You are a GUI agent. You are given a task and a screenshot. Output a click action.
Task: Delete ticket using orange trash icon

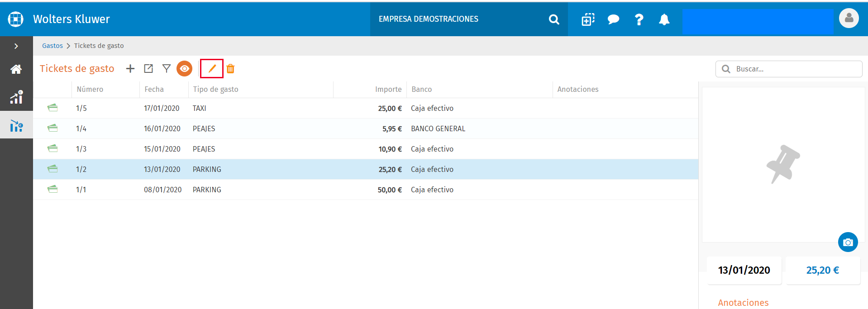[230, 69]
